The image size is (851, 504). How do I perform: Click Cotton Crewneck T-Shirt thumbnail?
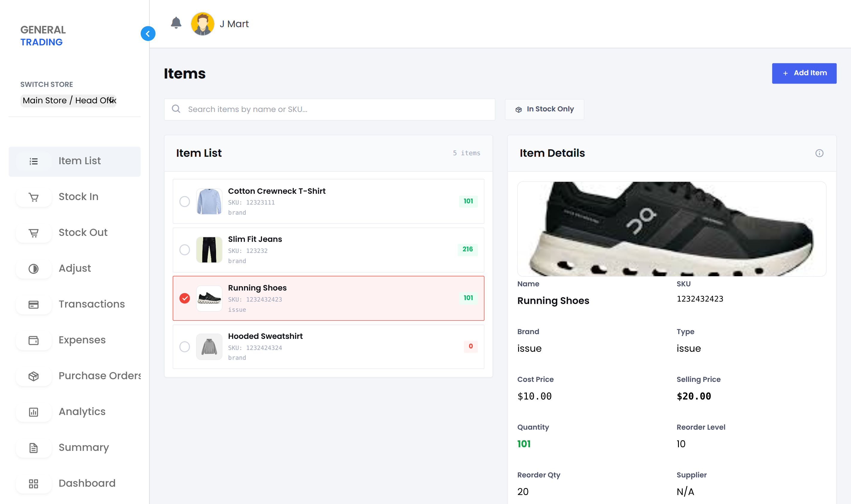click(209, 202)
